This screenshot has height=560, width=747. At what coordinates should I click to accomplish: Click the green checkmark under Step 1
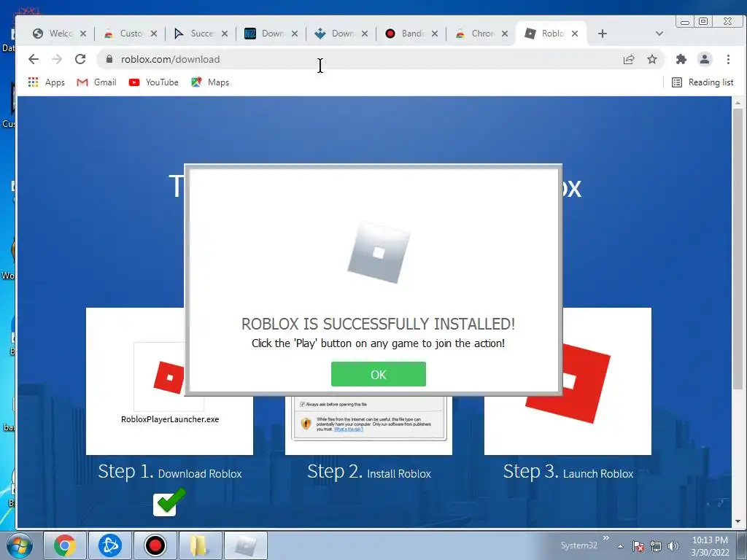(169, 502)
